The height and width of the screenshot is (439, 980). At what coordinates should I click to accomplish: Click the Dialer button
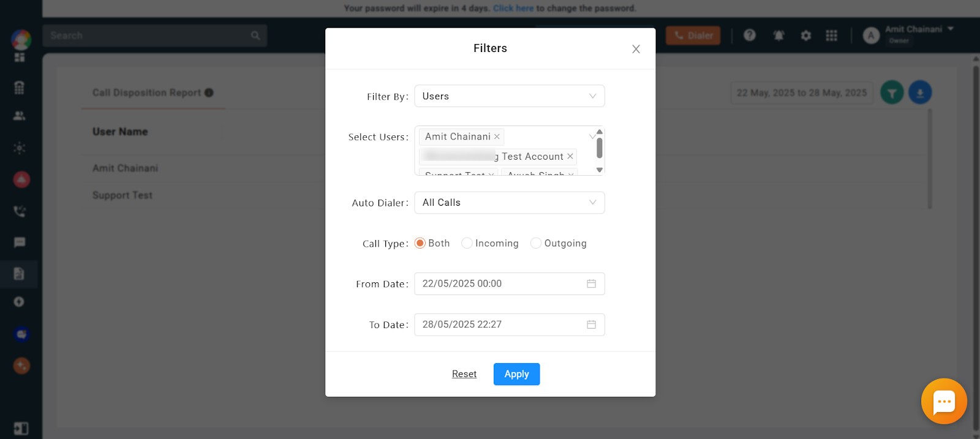tap(693, 36)
